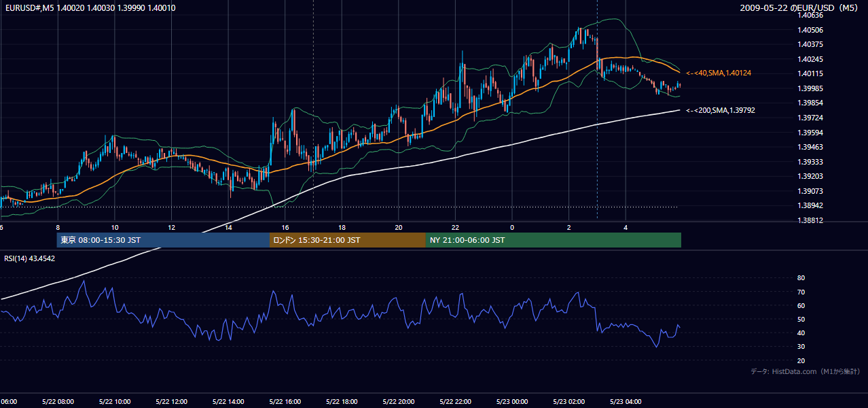The width and height of the screenshot is (868, 408).
Task: Click price axis label 1.39073
Action: [x=810, y=191]
